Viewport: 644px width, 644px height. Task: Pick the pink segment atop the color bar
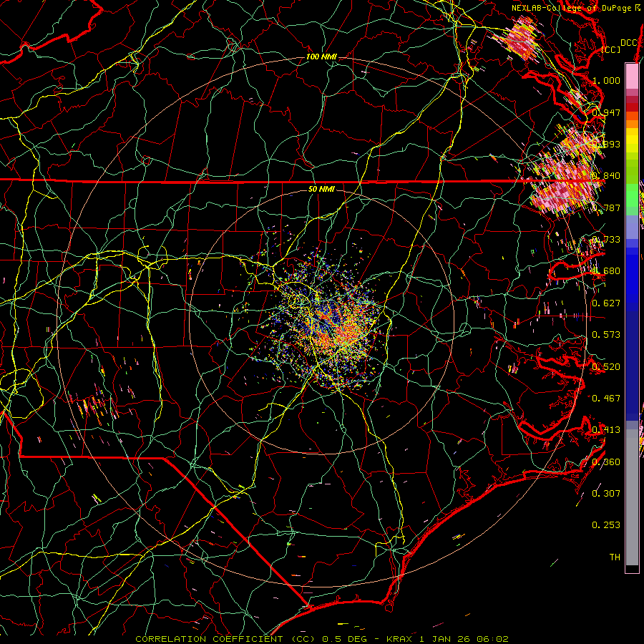[632, 76]
